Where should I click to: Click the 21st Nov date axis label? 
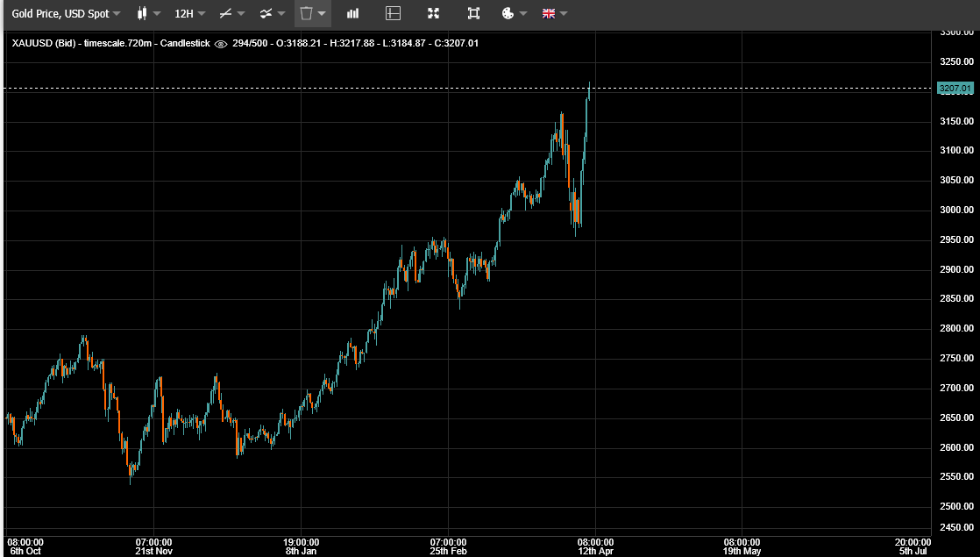coord(153,551)
